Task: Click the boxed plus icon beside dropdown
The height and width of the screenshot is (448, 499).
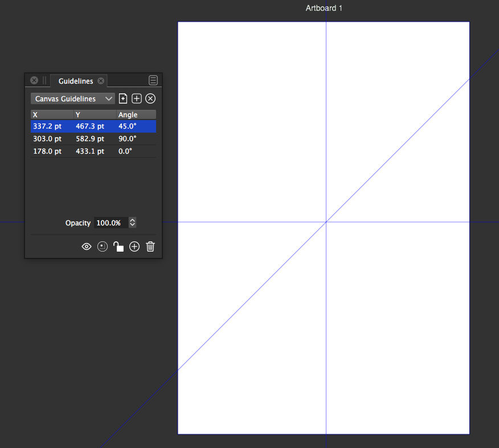Action: pos(137,98)
